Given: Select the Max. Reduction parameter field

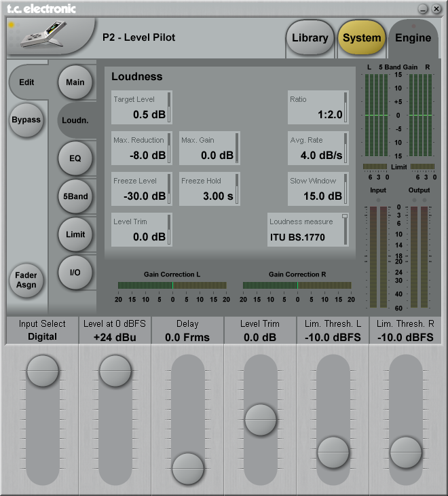Looking at the screenshot, I should click(x=142, y=148).
